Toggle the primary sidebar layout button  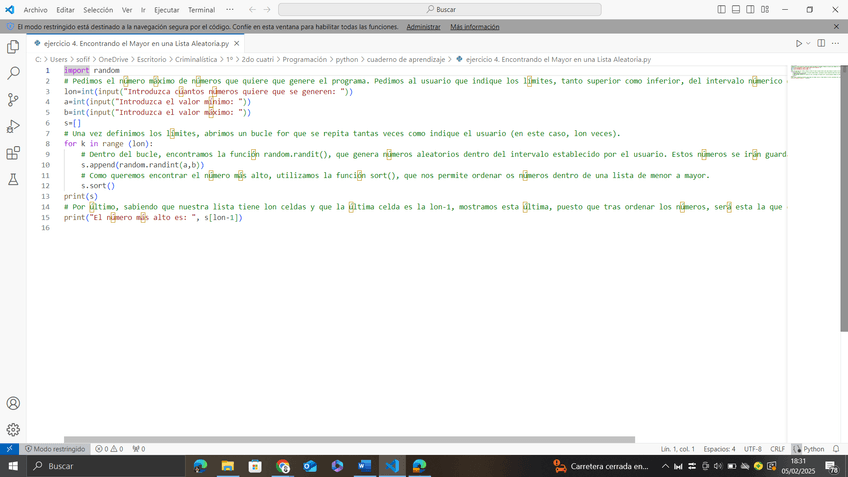click(x=722, y=9)
